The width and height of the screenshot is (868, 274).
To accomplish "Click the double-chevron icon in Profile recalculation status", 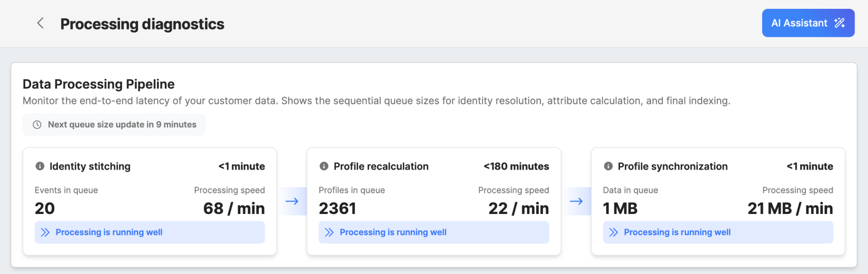I will [330, 232].
